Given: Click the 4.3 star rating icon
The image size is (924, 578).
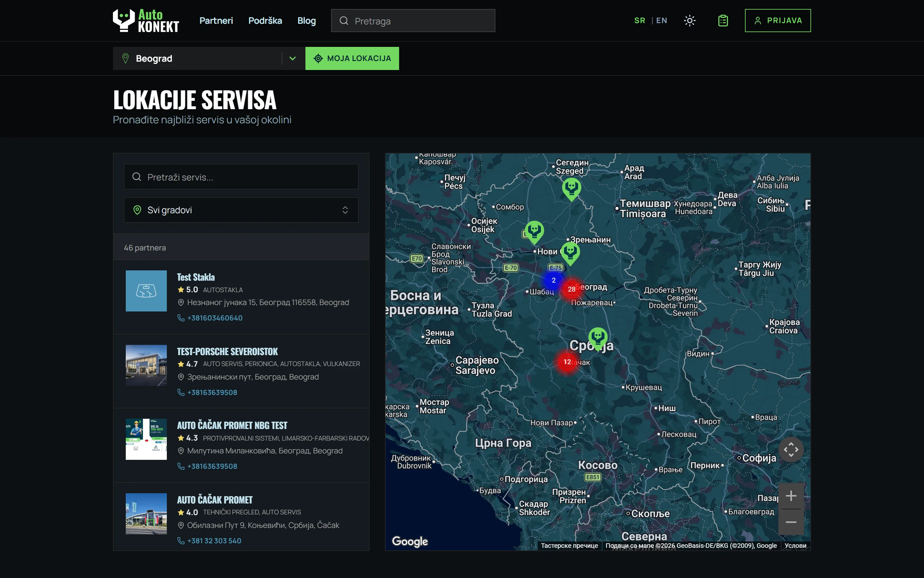Looking at the screenshot, I should pos(181,438).
